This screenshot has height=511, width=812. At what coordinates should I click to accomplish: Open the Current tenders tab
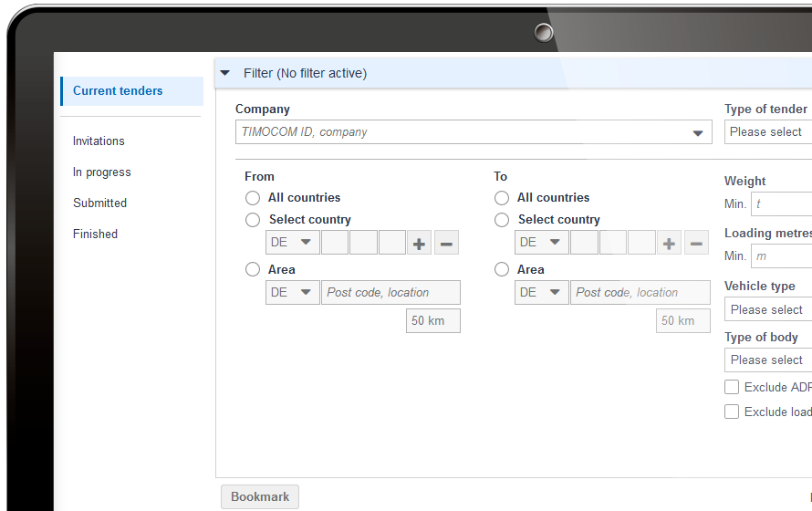click(118, 91)
